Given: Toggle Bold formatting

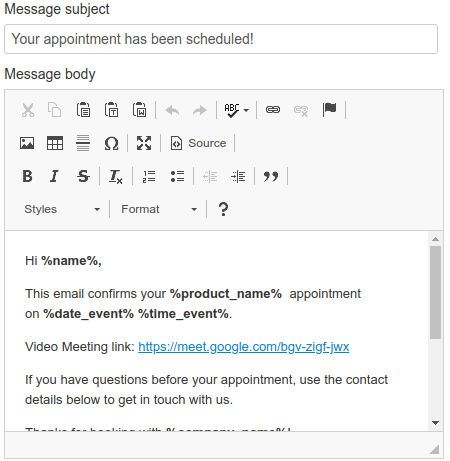Looking at the screenshot, I should coord(27,176).
